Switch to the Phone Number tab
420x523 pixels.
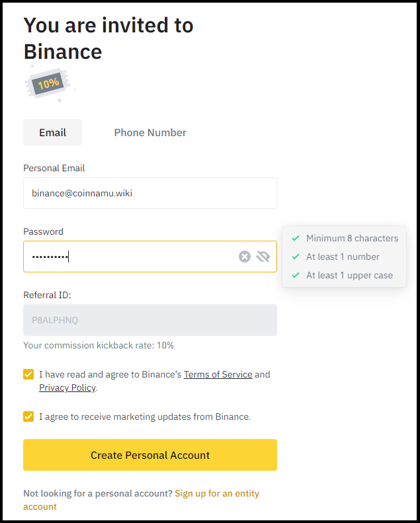pyautogui.click(x=150, y=132)
